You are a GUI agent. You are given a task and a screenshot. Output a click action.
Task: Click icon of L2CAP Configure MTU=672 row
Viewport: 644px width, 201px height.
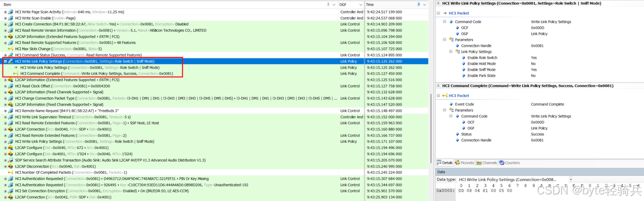(x=11, y=148)
